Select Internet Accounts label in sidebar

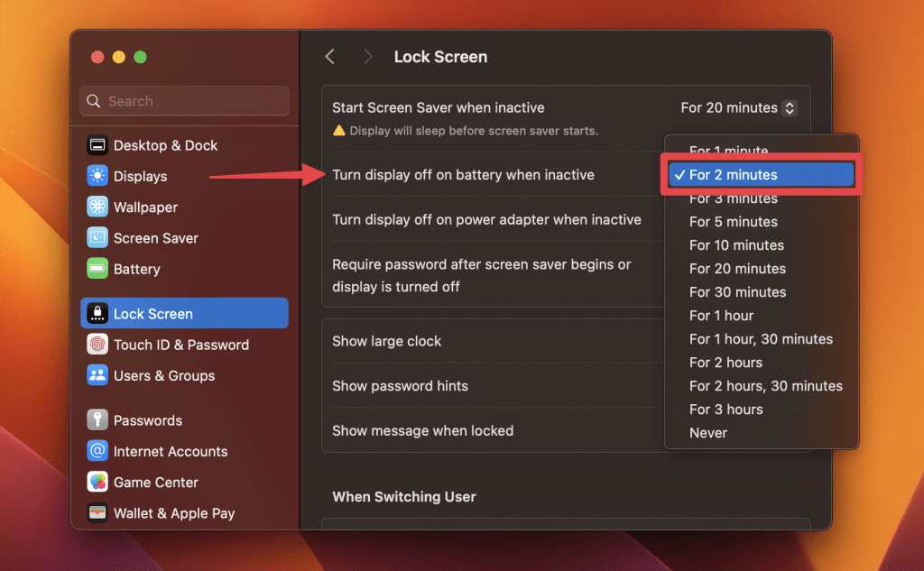(x=171, y=451)
